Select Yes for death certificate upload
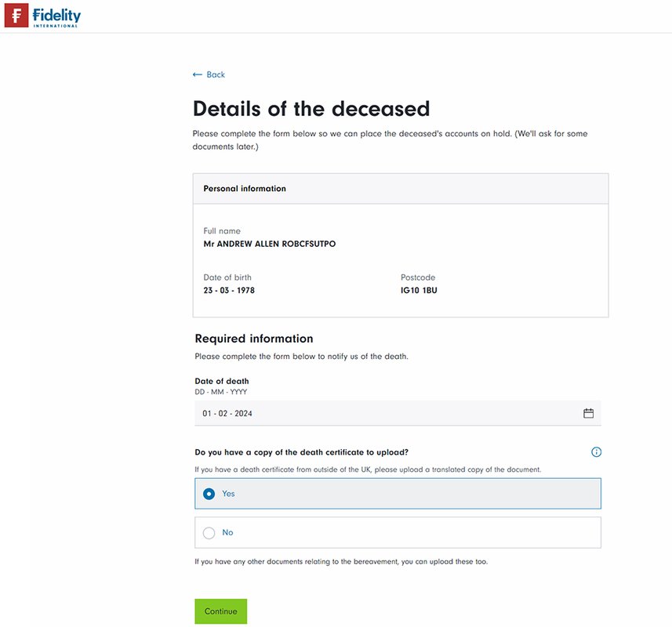 tap(209, 494)
